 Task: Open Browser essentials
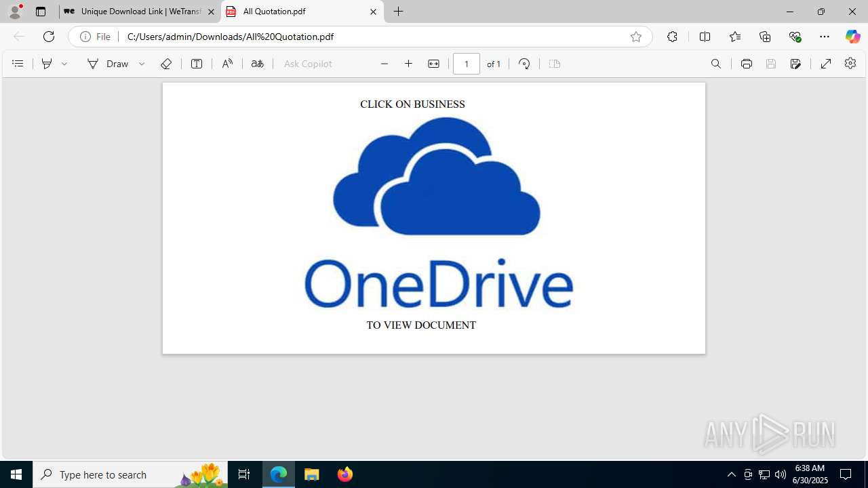[795, 37]
